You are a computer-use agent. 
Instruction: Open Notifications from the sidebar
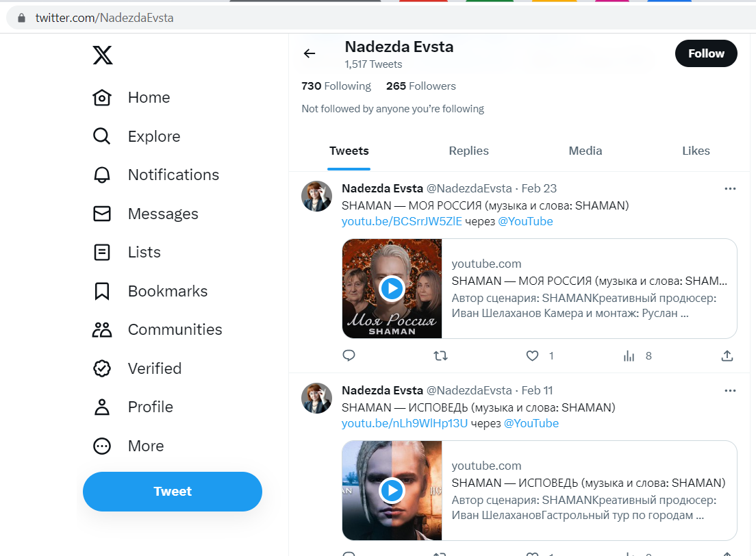point(173,175)
